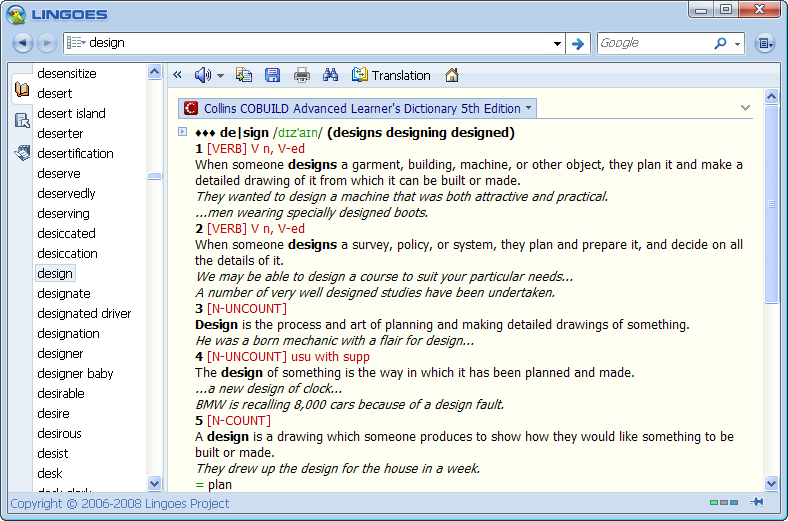Viewport: 788px width, 521px height.
Task: Click the word list scrollbar thumb
Action: [x=154, y=176]
